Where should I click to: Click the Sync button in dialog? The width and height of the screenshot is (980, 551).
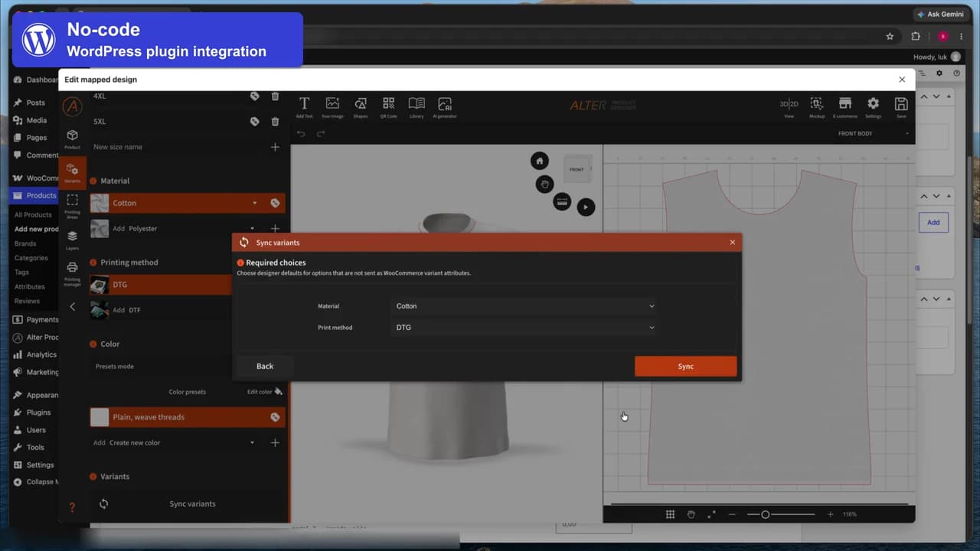tap(685, 367)
